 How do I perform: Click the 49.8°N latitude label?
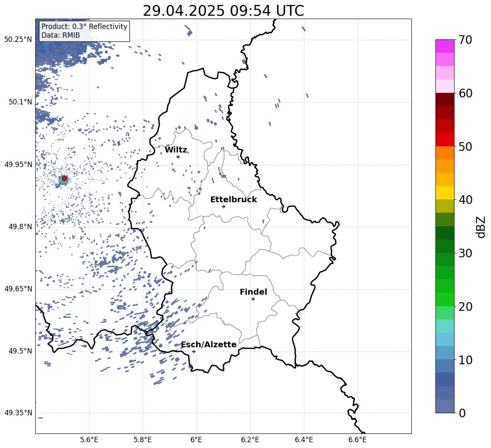click(x=20, y=227)
